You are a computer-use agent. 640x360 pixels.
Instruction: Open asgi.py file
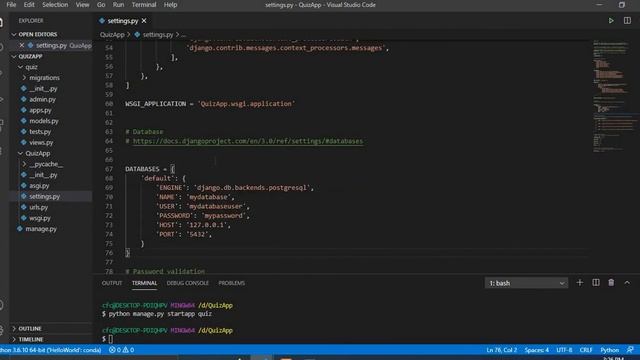point(39,186)
